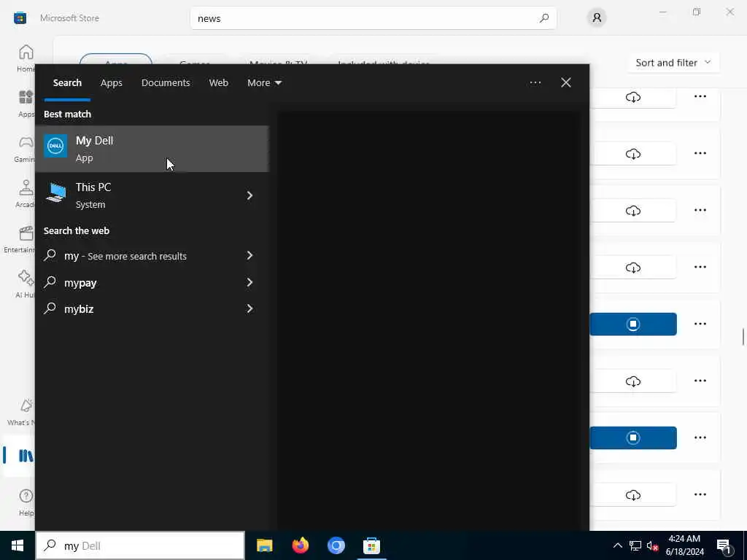Open ellipsis menu beside lower stop button
Screen dimensions: 747x560
[700, 437]
